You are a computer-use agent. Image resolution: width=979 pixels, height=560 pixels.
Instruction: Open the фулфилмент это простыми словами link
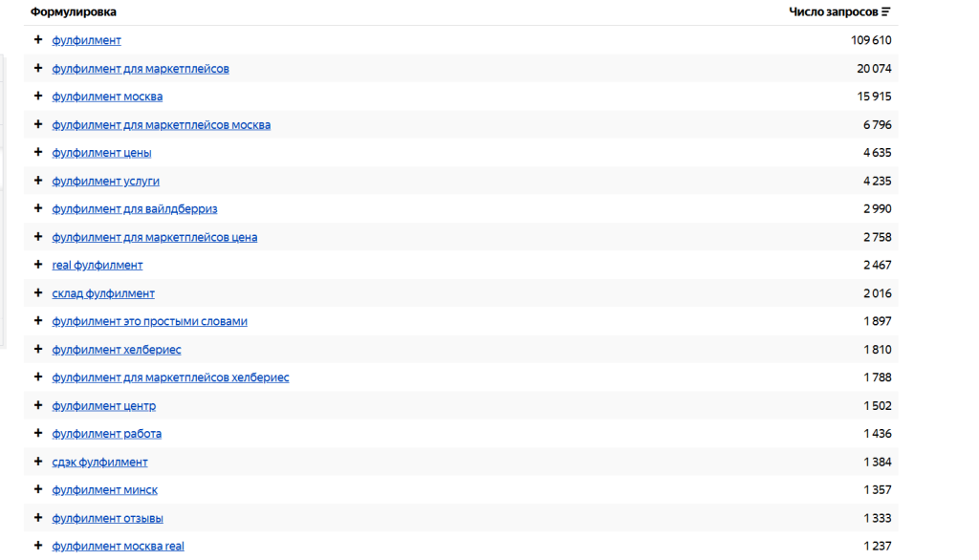(x=149, y=321)
